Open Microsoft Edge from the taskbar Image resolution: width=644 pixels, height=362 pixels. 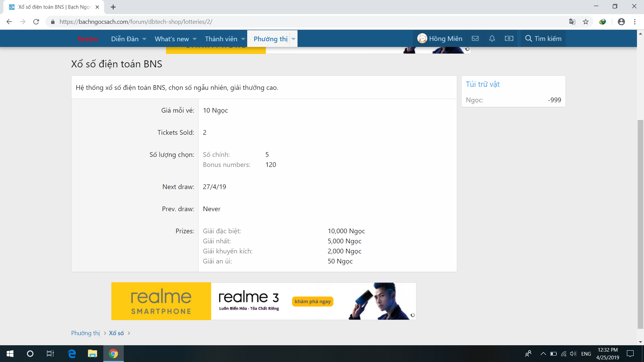pyautogui.click(x=72, y=354)
